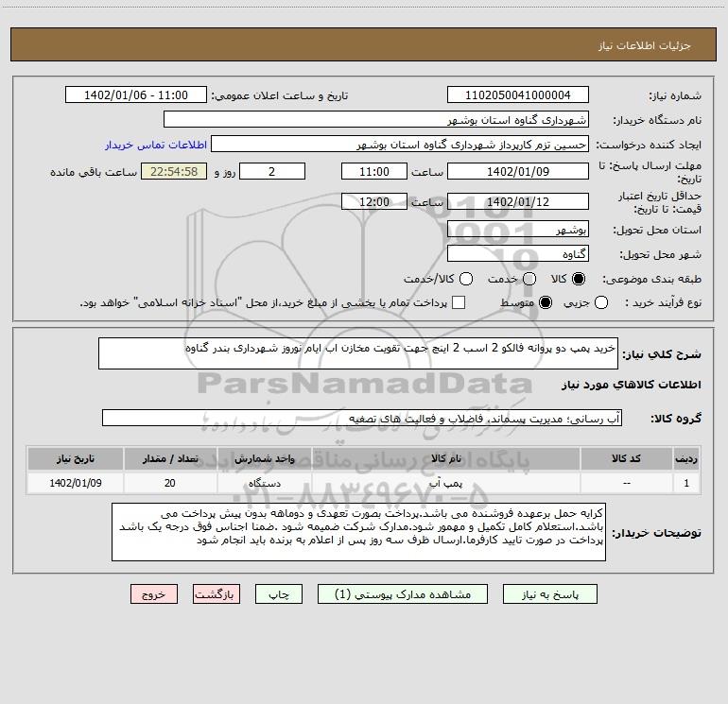Click the general description text box

click(x=358, y=353)
